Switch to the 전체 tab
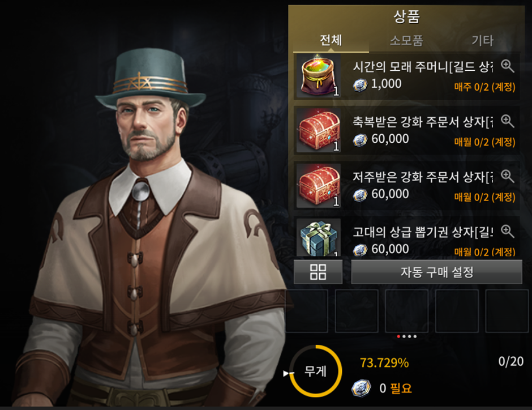Image resolution: width=532 pixels, height=410 pixels. click(331, 41)
